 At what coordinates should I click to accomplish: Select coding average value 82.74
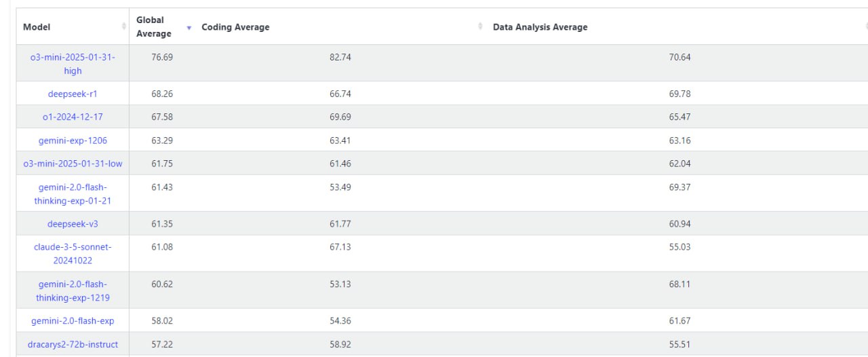pyautogui.click(x=340, y=57)
